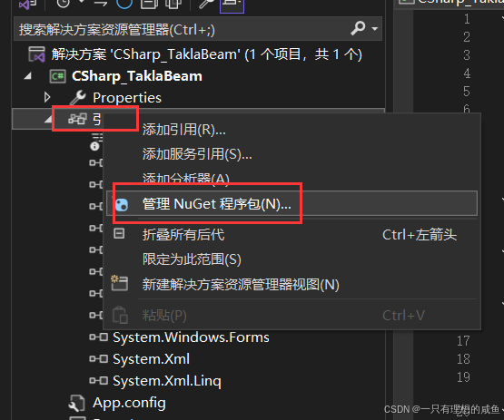Select 限定为此范围(S) menu entry

pyautogui.click(x=192, y=259)
